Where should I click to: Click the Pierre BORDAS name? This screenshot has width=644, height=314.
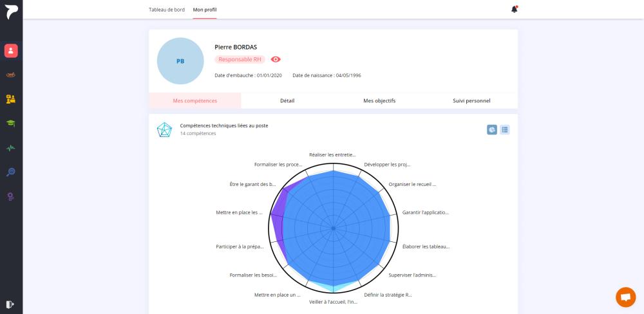click(236, 47)
